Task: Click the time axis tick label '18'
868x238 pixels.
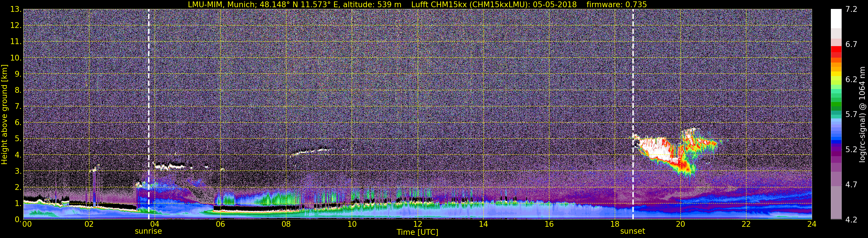Action: (x=614, y=224)
